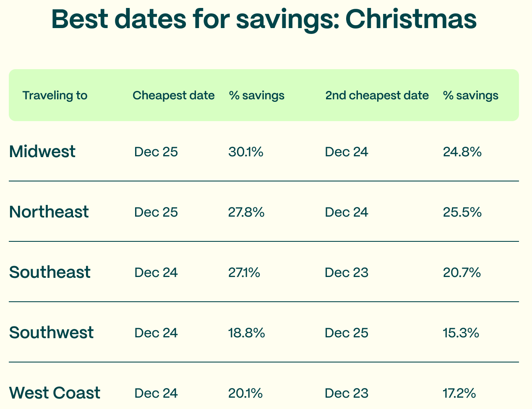This screenshot has width=532, height=409.
Task: Select the 15.3% savings value for Southwest
Action: point(461,333)
